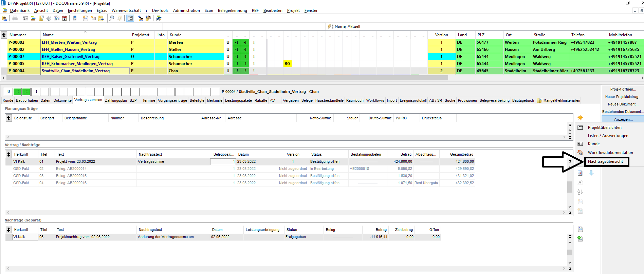
Task: Open column selector of Nachträge (separat) table
Action: 9,230
